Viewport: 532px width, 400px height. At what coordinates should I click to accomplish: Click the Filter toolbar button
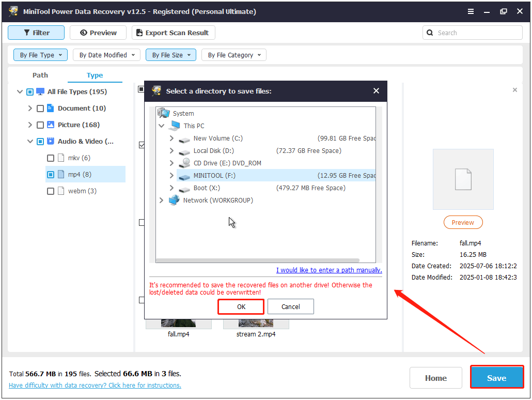coord(36,33)
